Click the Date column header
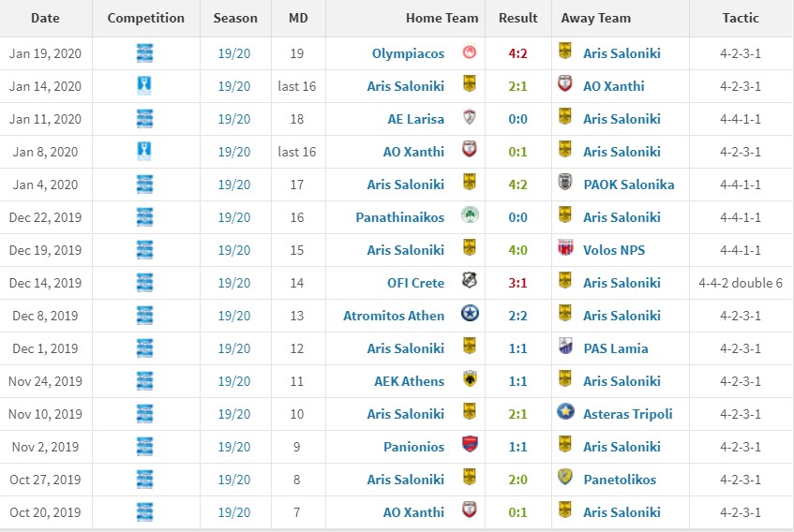 pos(45,18)
